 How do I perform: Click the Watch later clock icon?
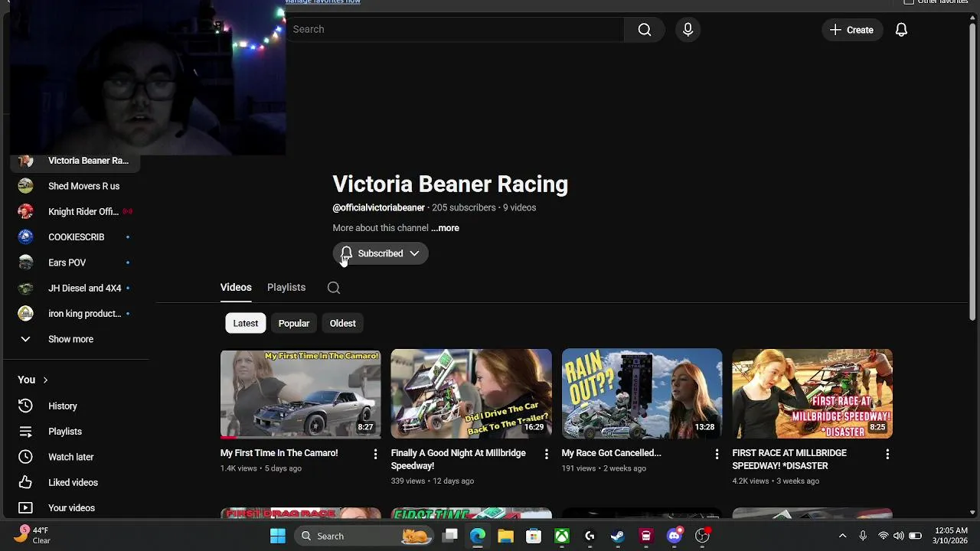point(25,457)
